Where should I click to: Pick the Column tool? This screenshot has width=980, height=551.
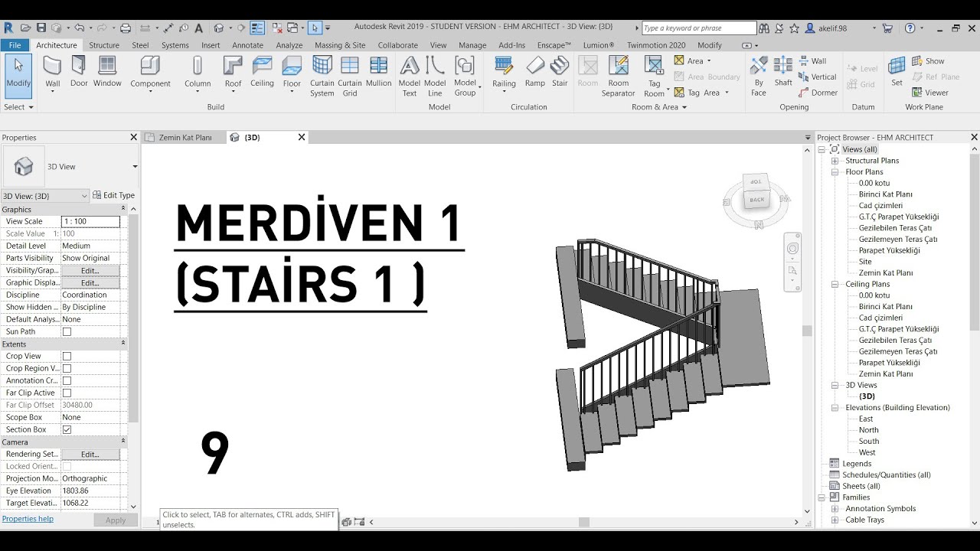[198, 73]
